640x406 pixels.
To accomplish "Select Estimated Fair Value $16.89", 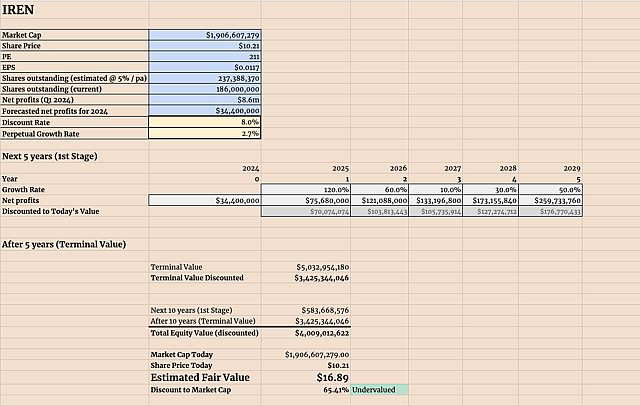I will point(333,377).
